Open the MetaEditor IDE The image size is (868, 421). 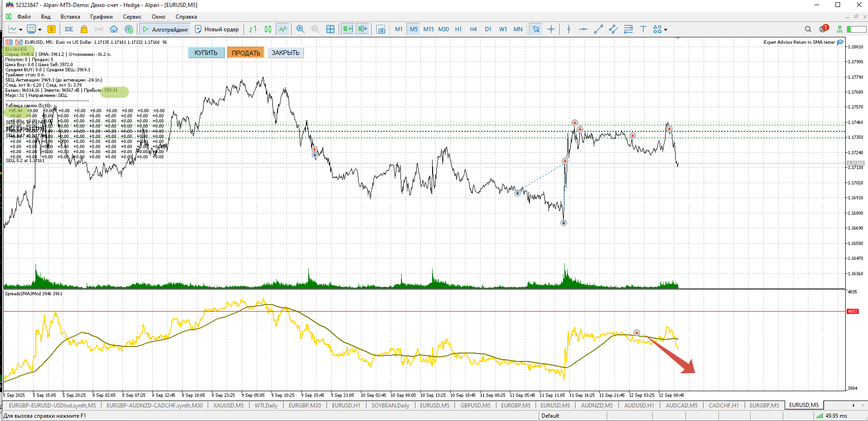(x=69, y=29)
